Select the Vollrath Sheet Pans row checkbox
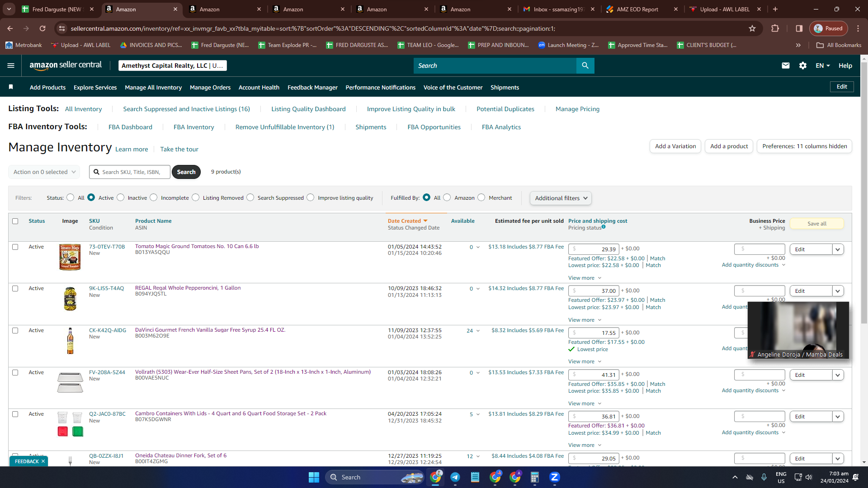This screenshot has height=488, width=868. click(x=15, y=373)
